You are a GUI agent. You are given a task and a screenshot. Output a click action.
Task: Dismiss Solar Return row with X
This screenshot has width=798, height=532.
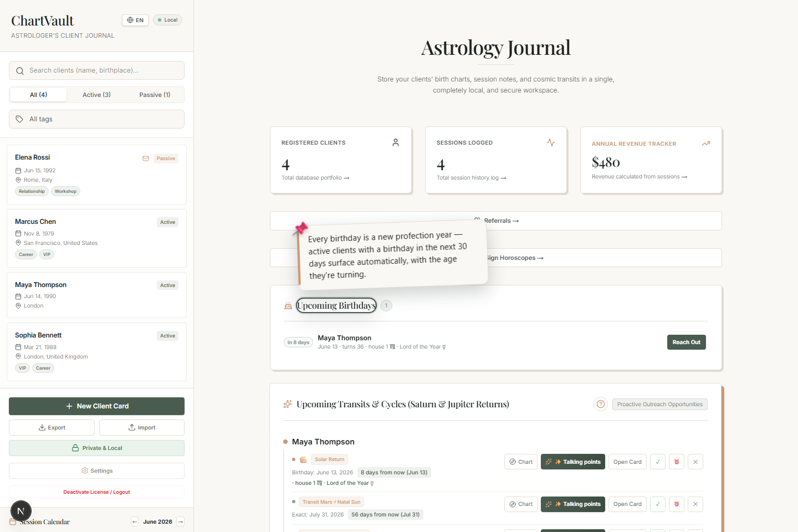point(695,462)
